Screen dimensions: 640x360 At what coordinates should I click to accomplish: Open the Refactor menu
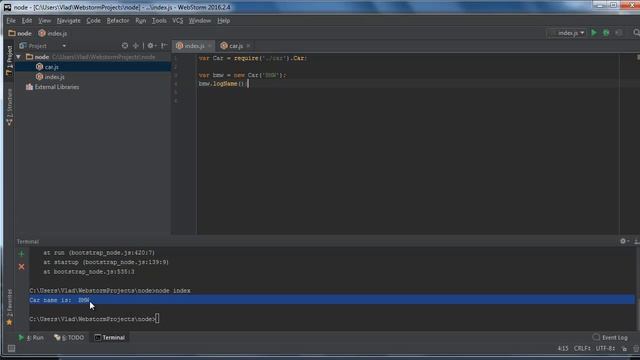118,20
